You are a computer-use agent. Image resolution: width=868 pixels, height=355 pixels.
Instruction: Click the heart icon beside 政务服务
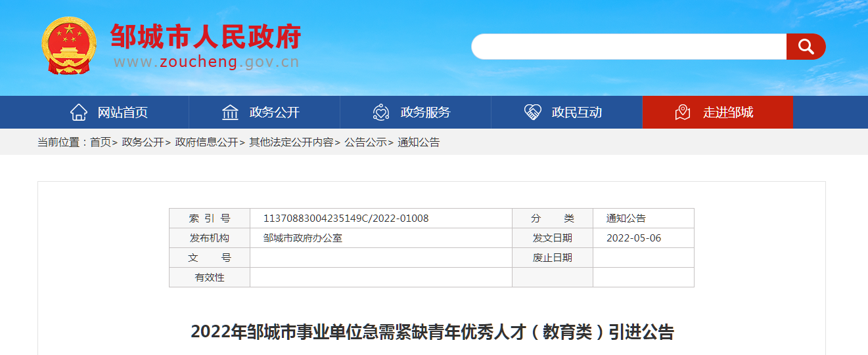[x=381, y=112]
